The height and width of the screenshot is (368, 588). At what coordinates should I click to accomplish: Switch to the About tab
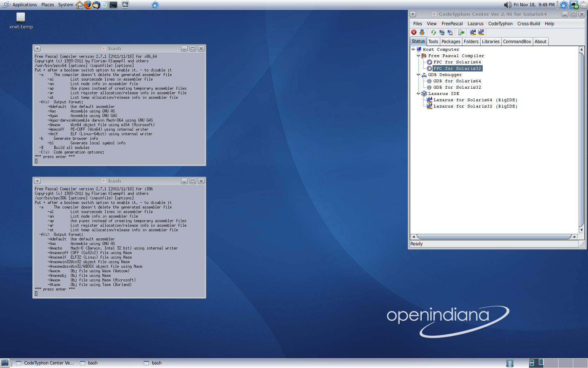click(540, 42)
